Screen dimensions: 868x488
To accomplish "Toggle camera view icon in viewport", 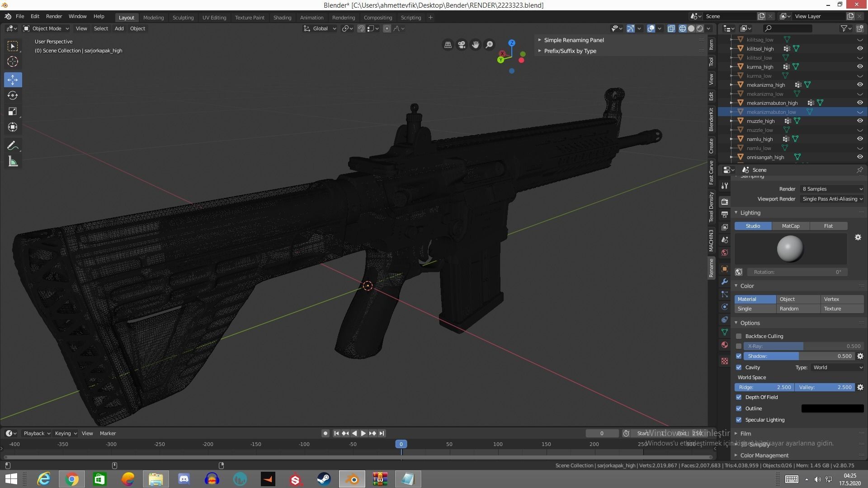I will pos(462,45).
